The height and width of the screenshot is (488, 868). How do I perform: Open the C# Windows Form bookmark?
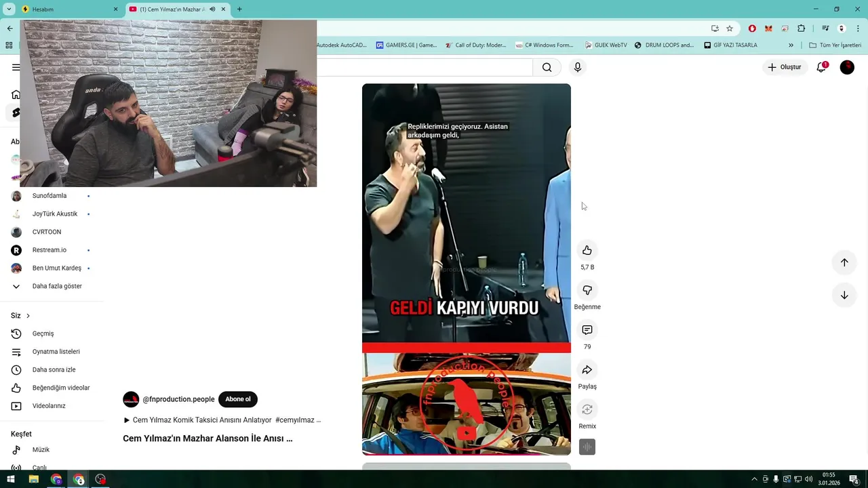point(544,45)
